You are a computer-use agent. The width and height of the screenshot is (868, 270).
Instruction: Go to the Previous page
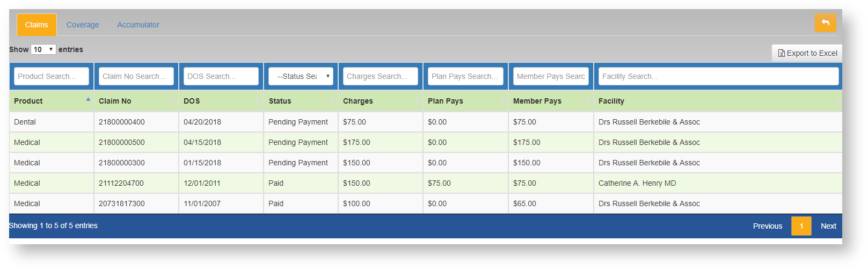pyautogui.click(x=768, y=226)
